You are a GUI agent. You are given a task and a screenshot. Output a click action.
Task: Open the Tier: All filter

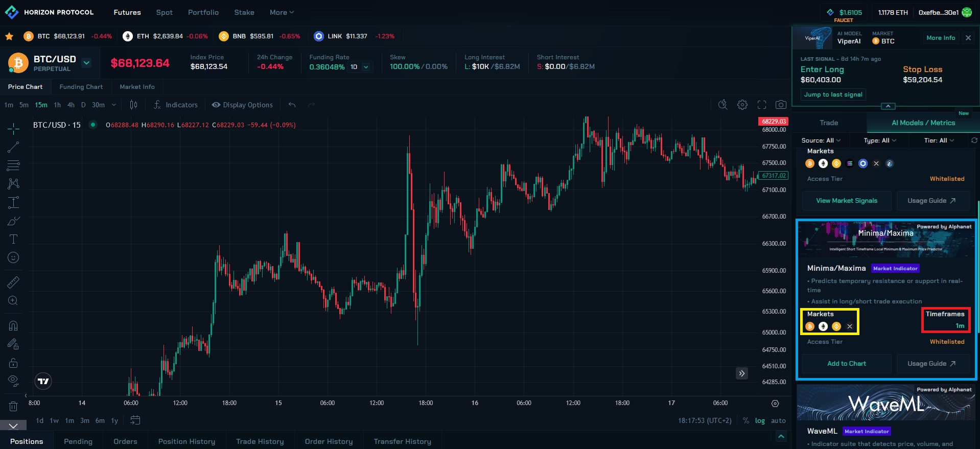pos(939,140)
